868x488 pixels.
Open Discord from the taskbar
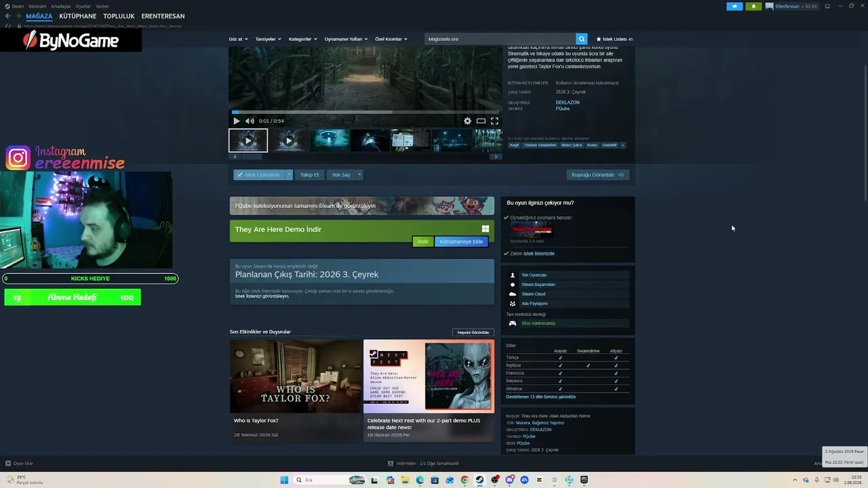[509, 480]
